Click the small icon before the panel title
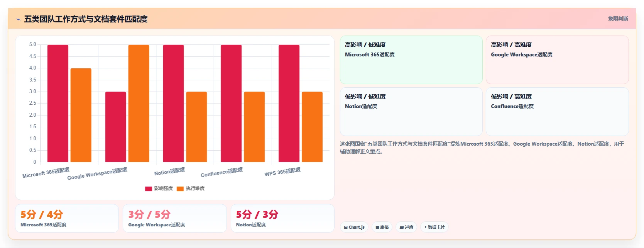644x248 pixels. (x=18, y=19)
